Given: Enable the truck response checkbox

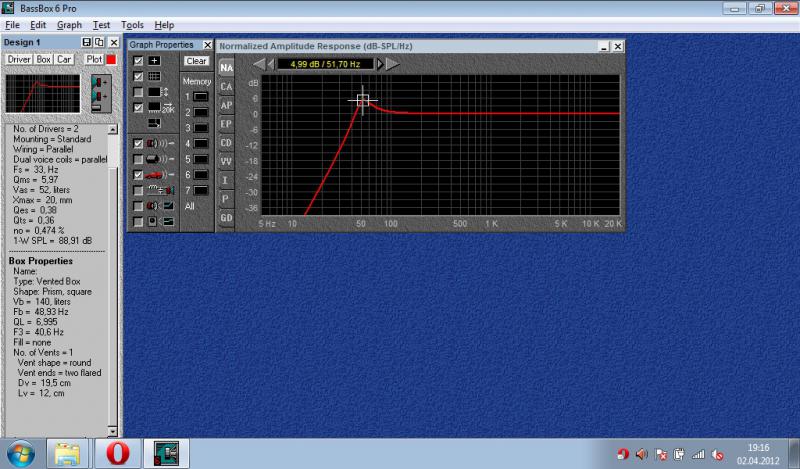Looking at the screenshot, I should [138, 159].
